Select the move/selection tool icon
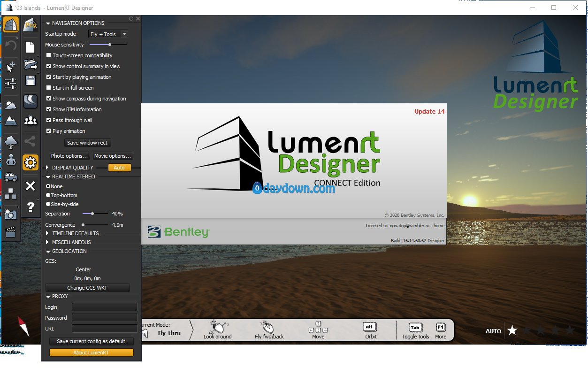588x376 pixels. [11, 66]
